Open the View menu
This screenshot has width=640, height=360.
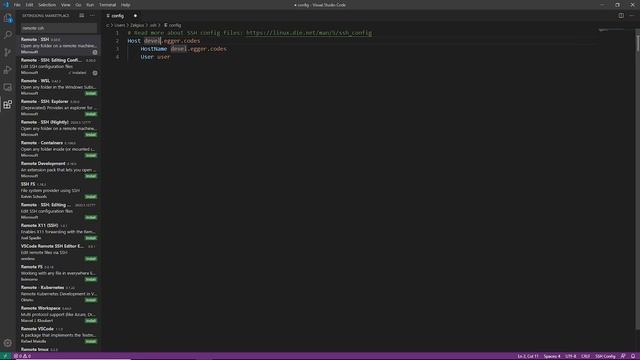pos(65,5)
